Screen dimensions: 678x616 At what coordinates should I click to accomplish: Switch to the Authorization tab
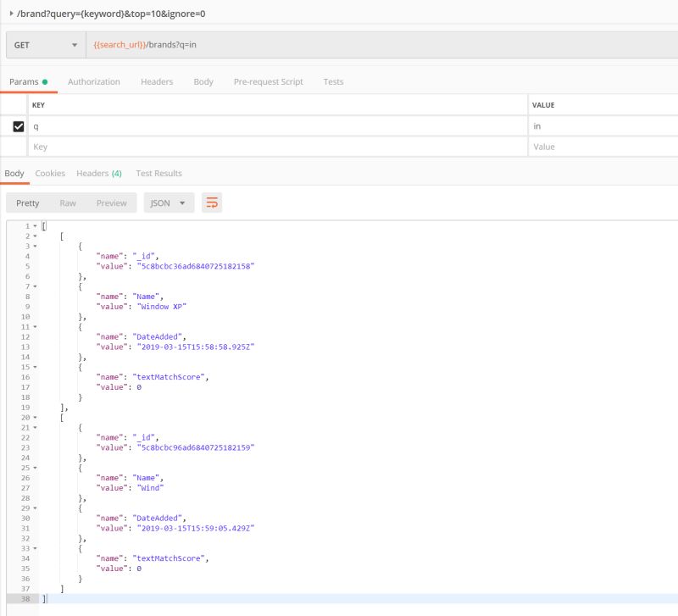[94, 81]
